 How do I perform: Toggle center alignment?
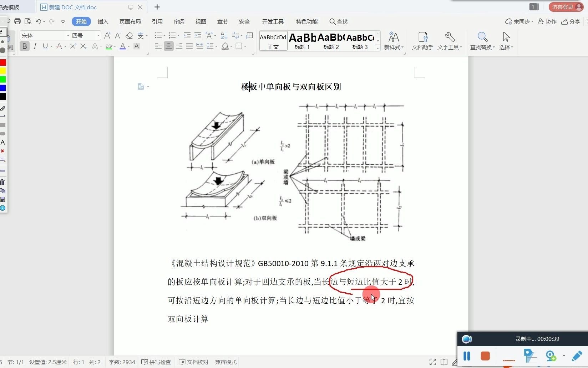pos(169,46)
